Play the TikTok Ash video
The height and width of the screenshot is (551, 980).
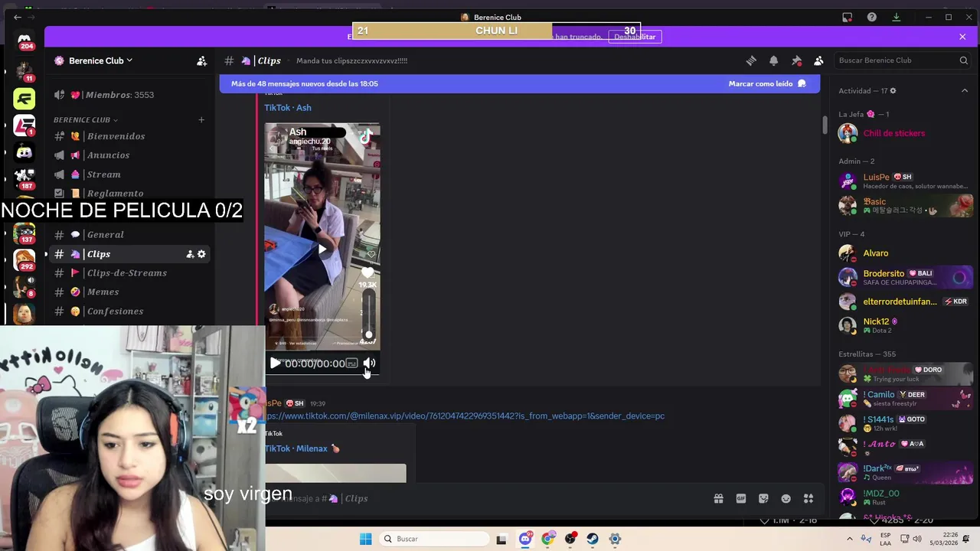[275, 364]
